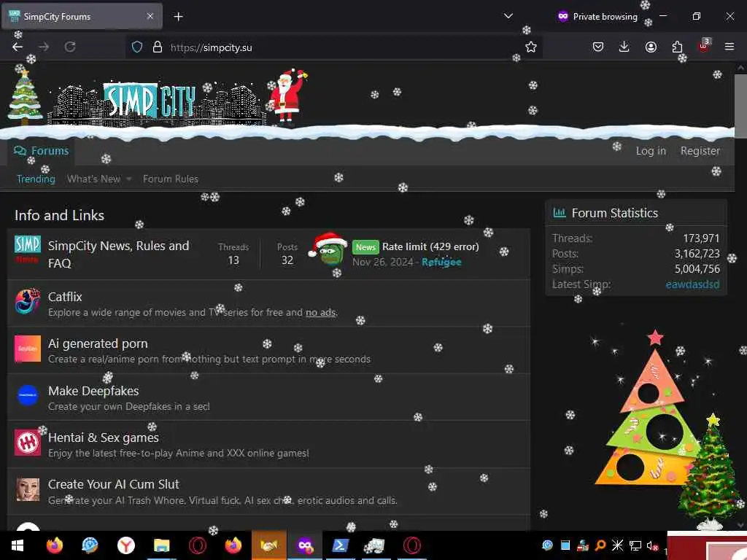747x560 pixels.
Task: Open PowerShell from the taskbar
Action: pyautogui.click(x=340, y=545)
